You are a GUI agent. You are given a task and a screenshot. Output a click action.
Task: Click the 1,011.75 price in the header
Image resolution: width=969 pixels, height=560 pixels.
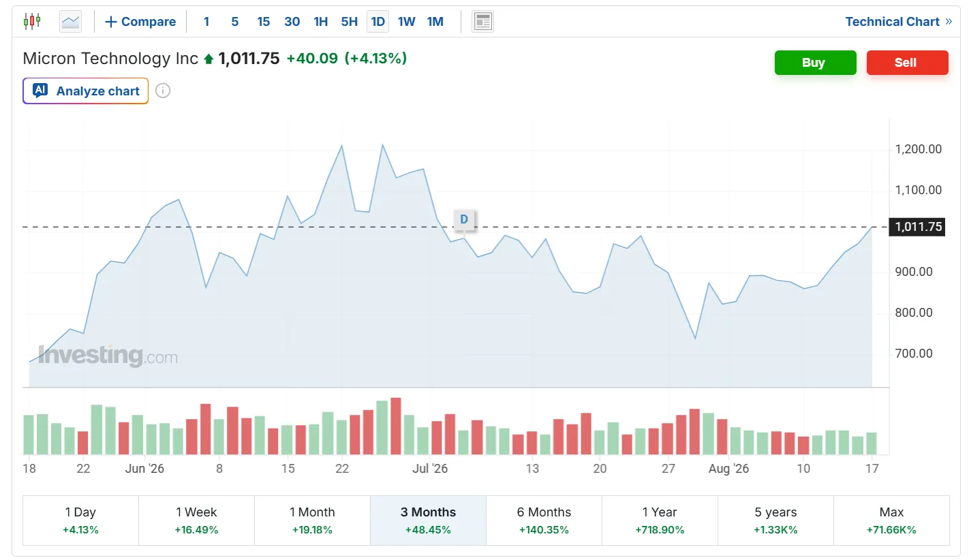(249, 59)
